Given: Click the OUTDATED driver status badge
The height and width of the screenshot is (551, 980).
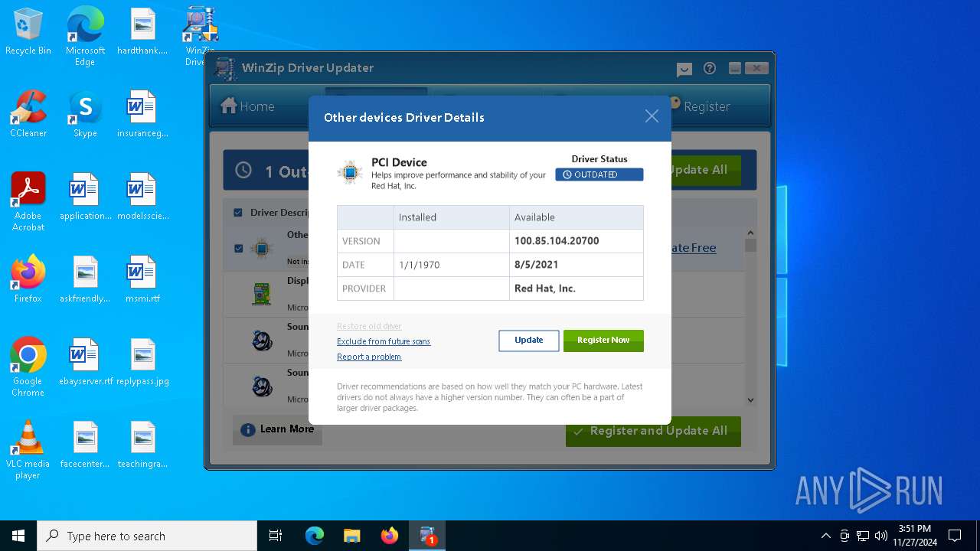Looking at the screenshot, I should click(599, 174).
